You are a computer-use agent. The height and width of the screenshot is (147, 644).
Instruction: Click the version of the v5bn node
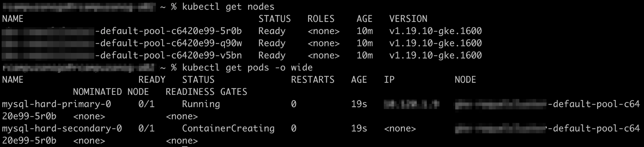coord(435,55)
